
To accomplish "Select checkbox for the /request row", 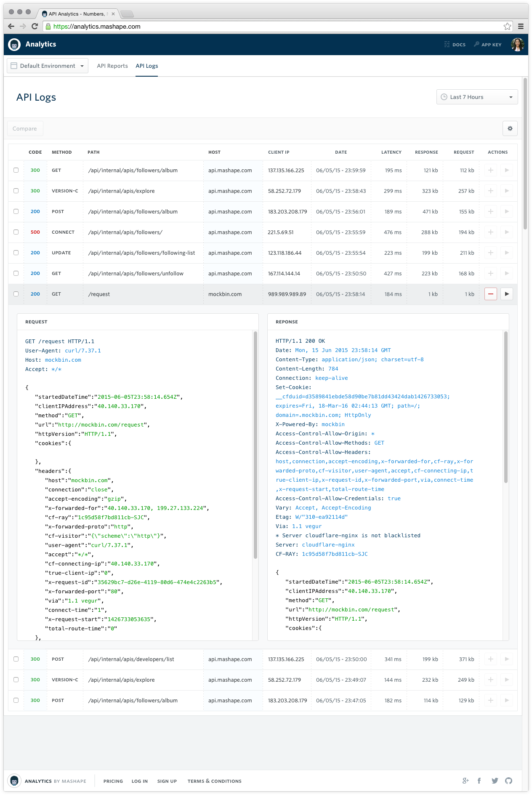I will pos(16,294).
